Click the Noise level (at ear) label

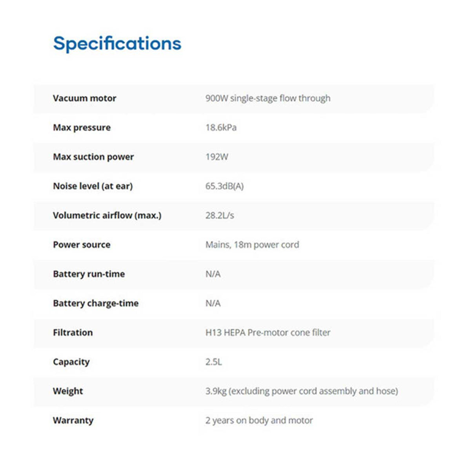coord(93,186)
